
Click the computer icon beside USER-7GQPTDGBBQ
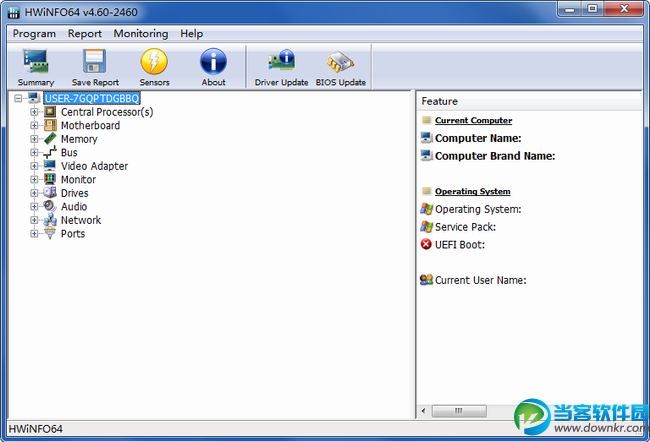coord(34,98)
